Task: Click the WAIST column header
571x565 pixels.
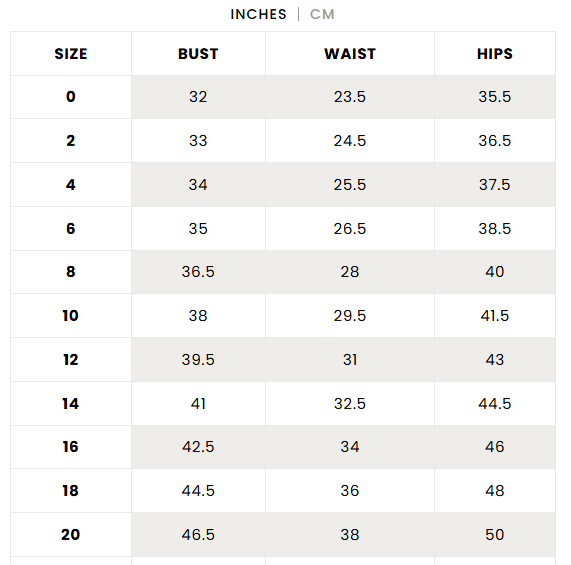Action: pyautogui.click(x=350, y=54)
